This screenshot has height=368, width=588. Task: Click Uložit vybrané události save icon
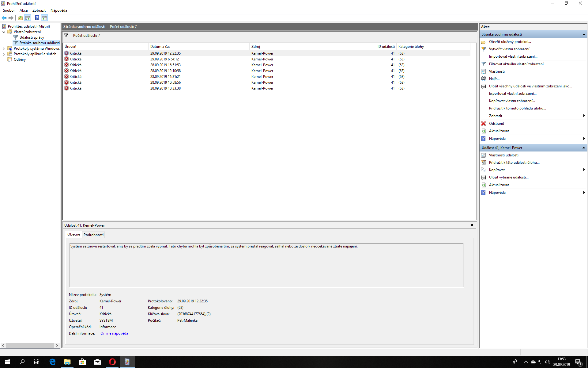tap(484, 177)
